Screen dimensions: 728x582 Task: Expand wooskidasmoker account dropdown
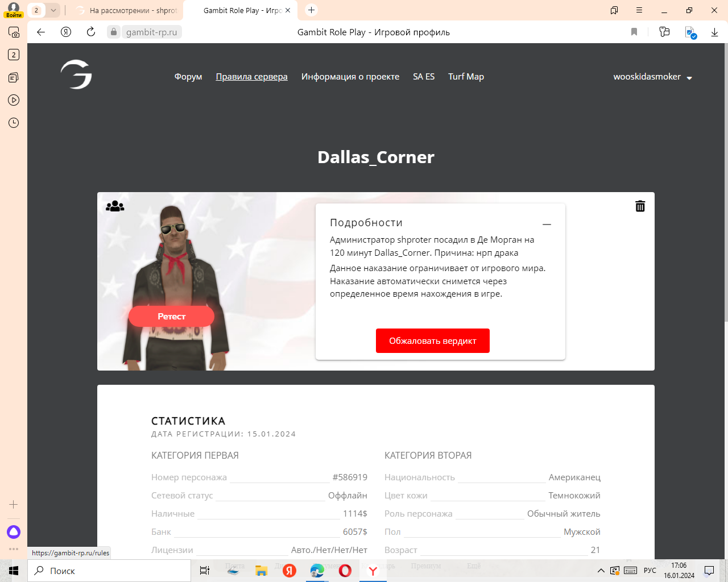point(652,77)
